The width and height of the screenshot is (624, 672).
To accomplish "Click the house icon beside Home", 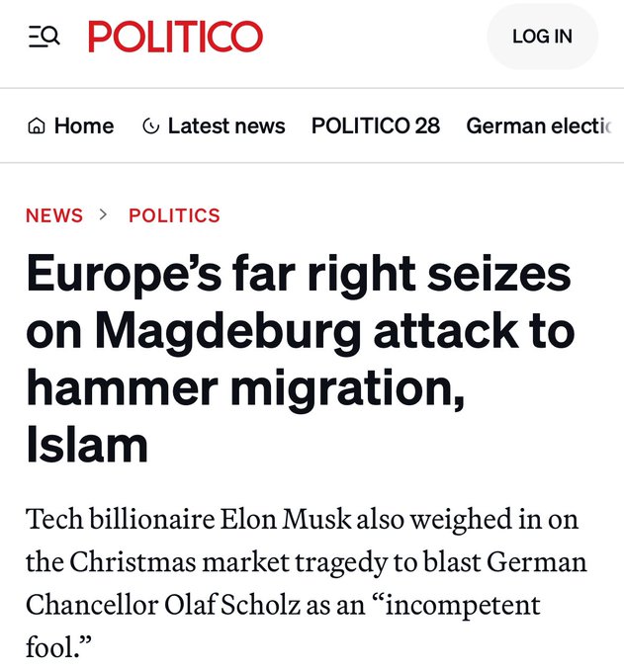I will coord(37,126).
